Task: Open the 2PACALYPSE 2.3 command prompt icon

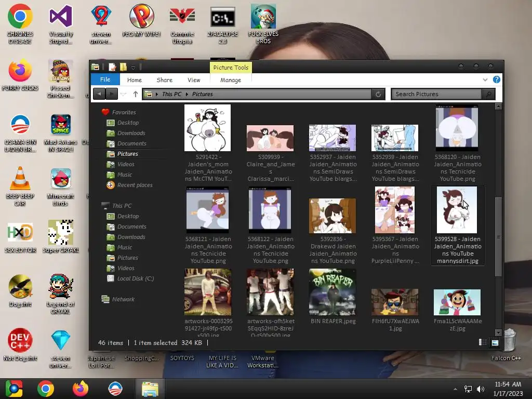Action: pyautogui.click(x=222, y=24)
